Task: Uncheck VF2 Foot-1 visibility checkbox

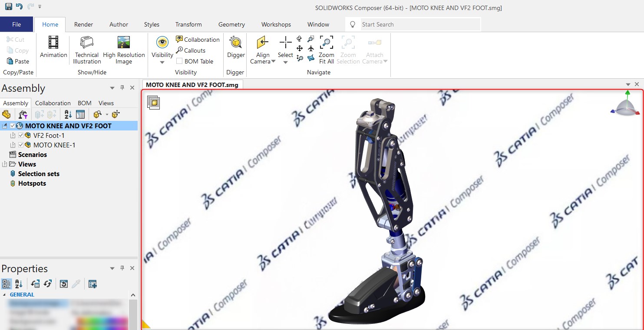Action: [21, 136]
